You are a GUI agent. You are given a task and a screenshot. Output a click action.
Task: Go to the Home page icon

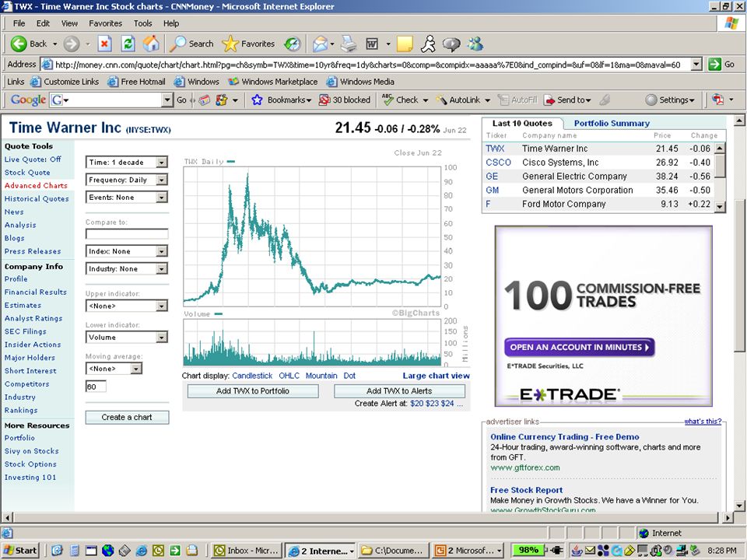(151, 44)
